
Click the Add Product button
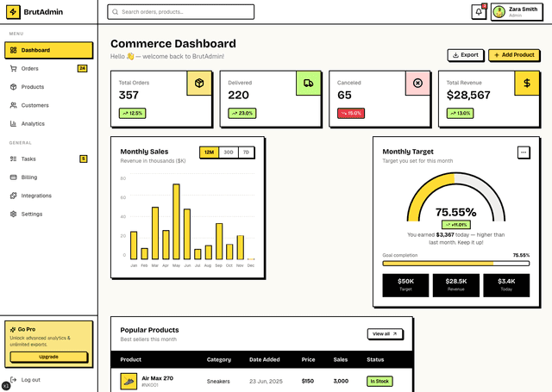pyautogui.click(x=514, y=55)
